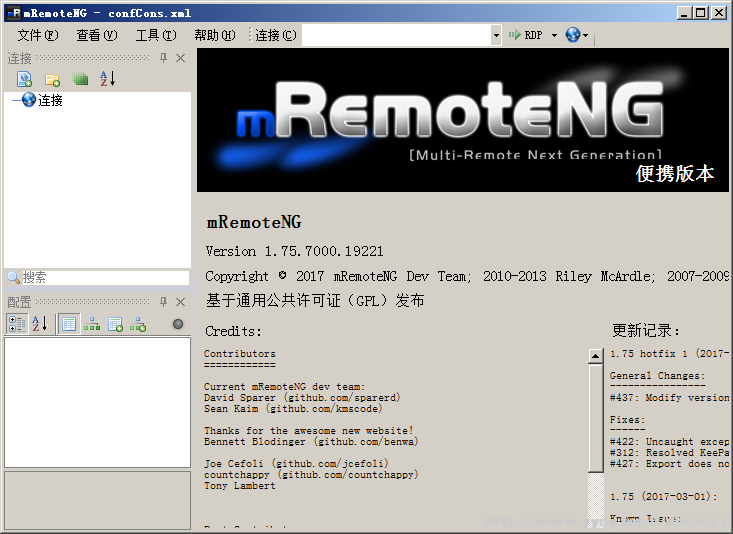Screen dimensions: 733x534
Task: Click the mRemoteNG title bar app icon
Action: pos(14,13)
